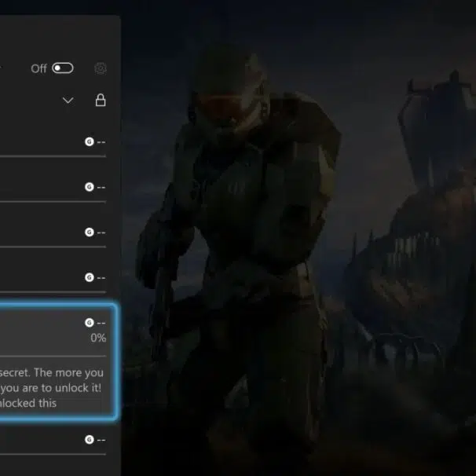The height and width of the screenshot is (476, 476).
Task: Click the text "nlocked this"
Action: coord(28,403)
